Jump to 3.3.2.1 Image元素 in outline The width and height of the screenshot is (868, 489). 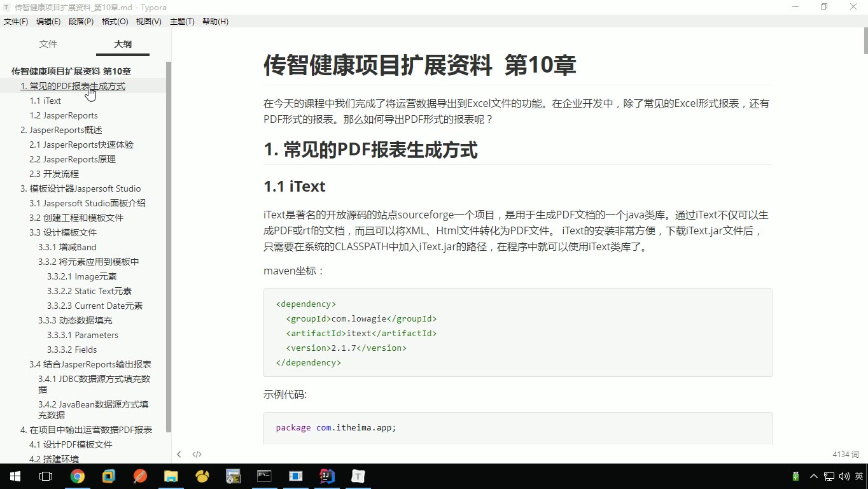coord(82,276)
